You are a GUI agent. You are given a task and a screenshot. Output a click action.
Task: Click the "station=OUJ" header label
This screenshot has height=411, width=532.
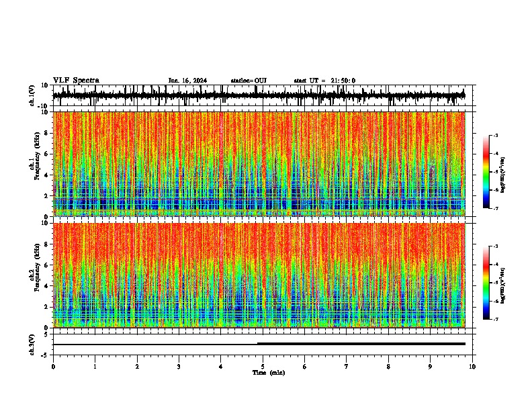coord(249,81)
